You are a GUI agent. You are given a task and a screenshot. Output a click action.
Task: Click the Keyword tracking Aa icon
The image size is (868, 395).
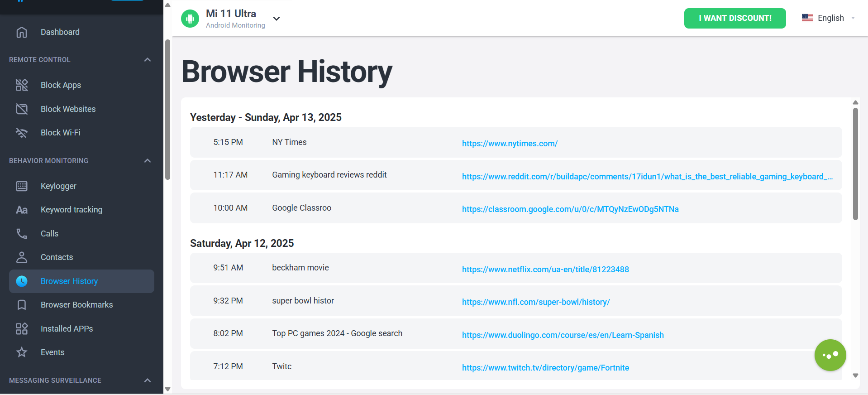pyautogui.click(x=22, y=210)
